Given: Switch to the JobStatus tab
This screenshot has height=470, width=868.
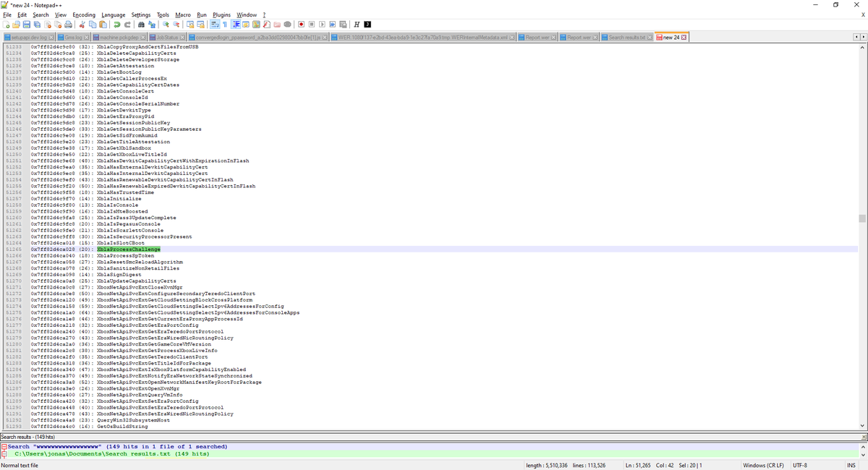Looking at the screenshot, I should (167, 38).
